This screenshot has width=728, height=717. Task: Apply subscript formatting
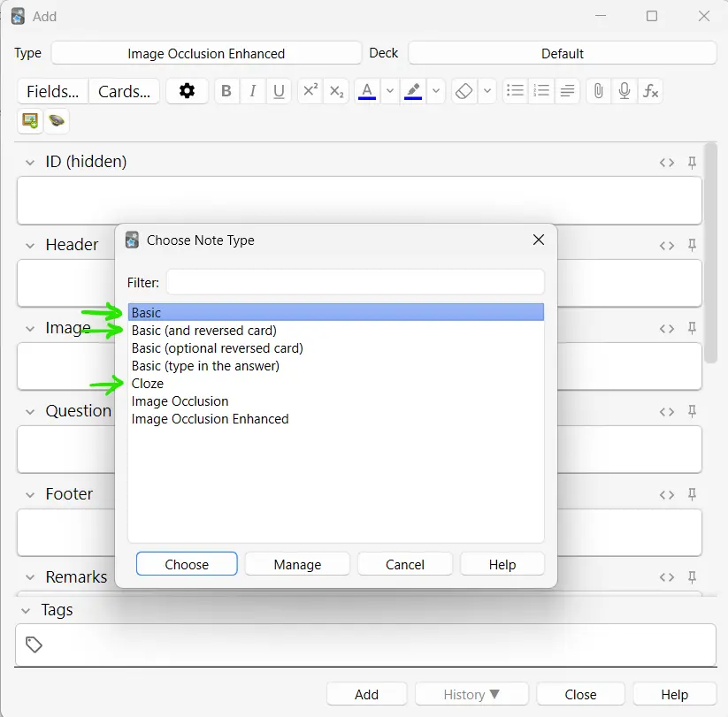pos(336,91)
